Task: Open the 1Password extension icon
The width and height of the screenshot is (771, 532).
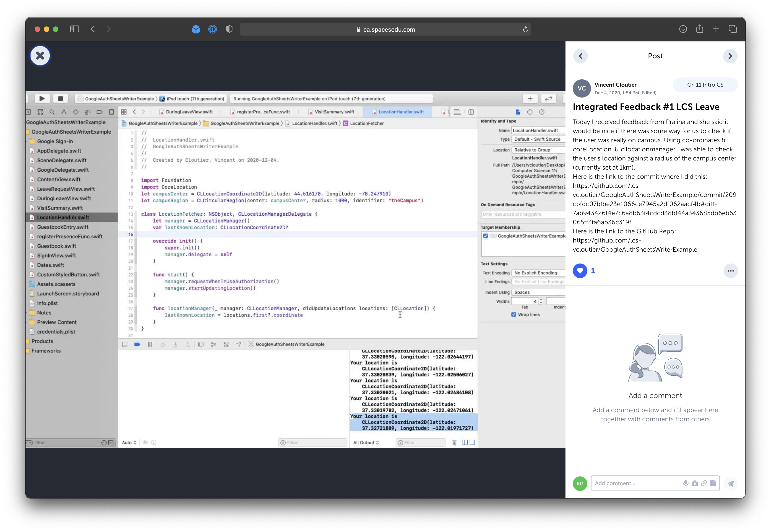Action: click(x=213, y=29)
